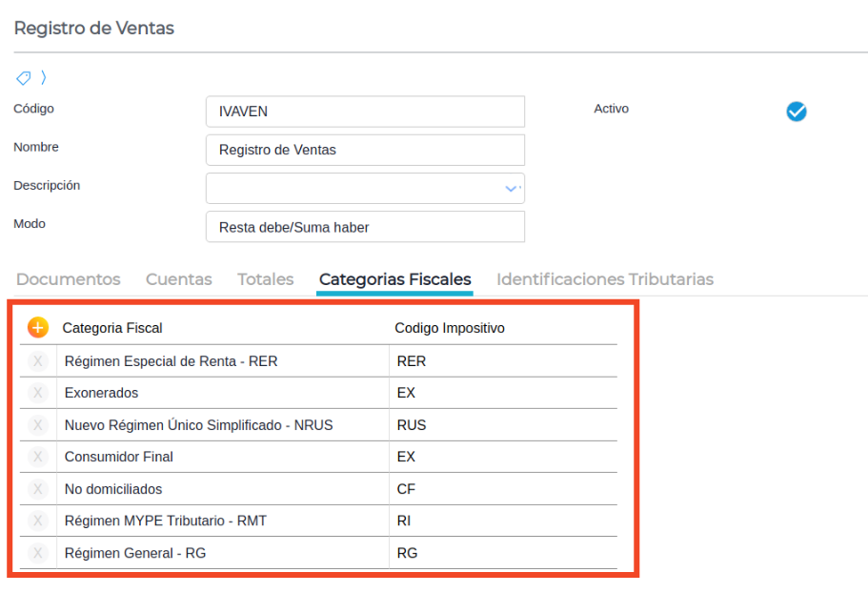Viewport: 868px width, 593px height.
Task: Delete the first Exonerados row via X icon
Action: coord(38,393)
